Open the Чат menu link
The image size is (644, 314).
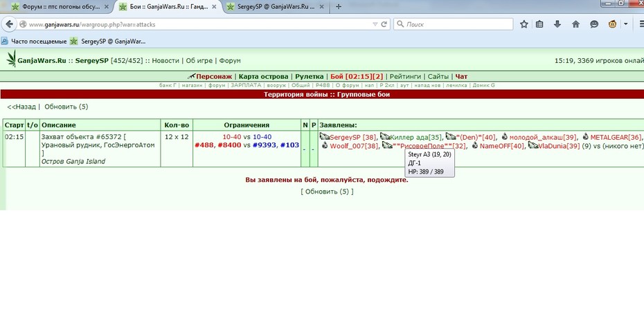click(x=461, y=76)
